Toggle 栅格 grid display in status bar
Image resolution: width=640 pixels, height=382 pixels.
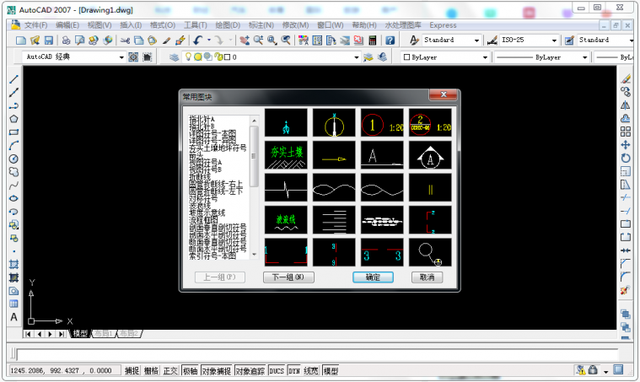pyautogui.click(x=151, y=371)
